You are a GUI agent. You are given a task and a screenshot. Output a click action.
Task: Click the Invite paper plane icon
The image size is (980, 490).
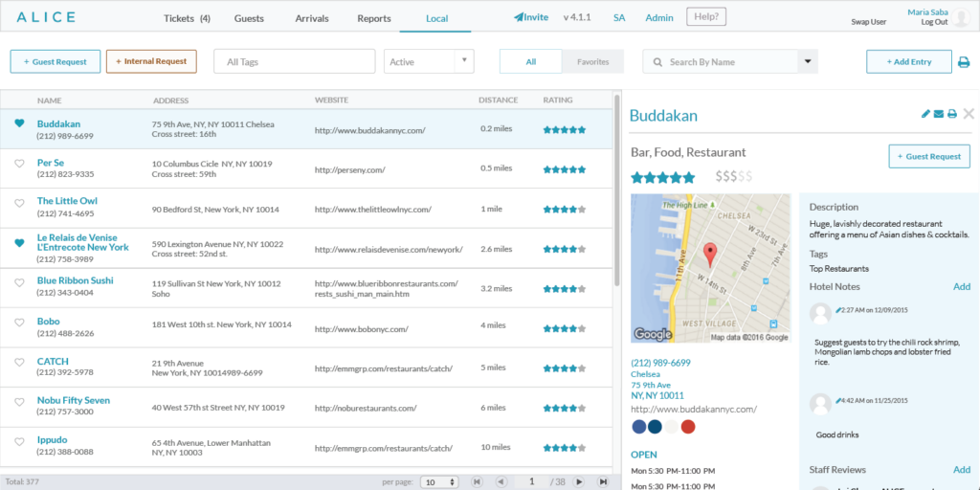coord(518,17)
